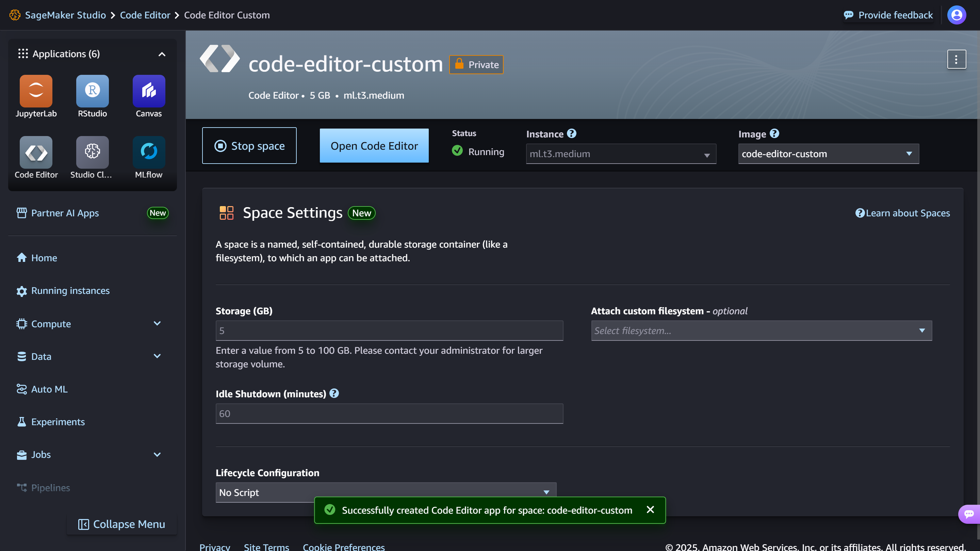Click the Idle Shutdown help icon
Image resolution: width=980 pixels, height=551 pixels.
pyautogui.click(x=334, y=393)
